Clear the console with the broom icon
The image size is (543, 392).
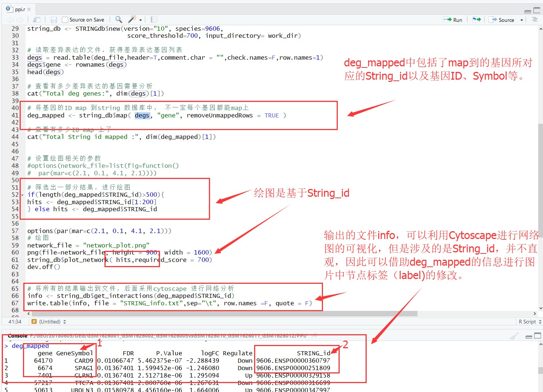click(514, 336)
